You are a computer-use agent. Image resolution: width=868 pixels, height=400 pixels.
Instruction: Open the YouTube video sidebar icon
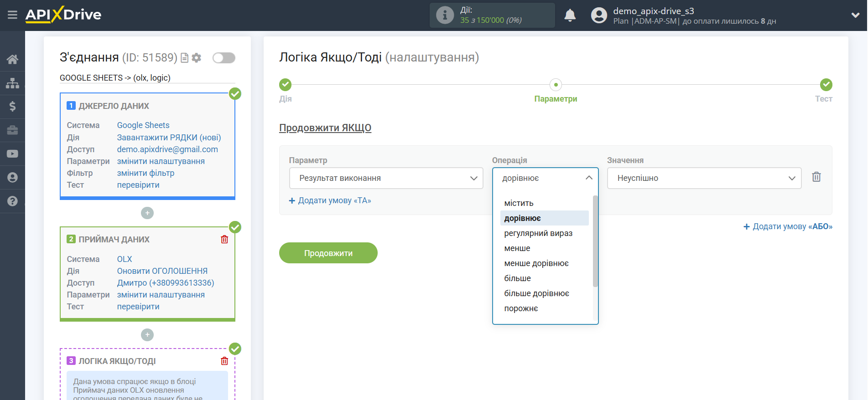point(12,154)
